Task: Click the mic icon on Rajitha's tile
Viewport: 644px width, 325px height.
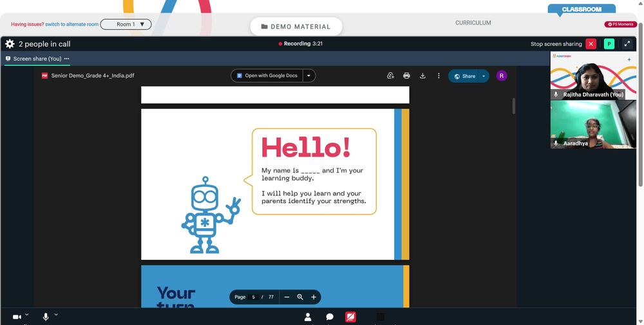Action: point(556,95)
